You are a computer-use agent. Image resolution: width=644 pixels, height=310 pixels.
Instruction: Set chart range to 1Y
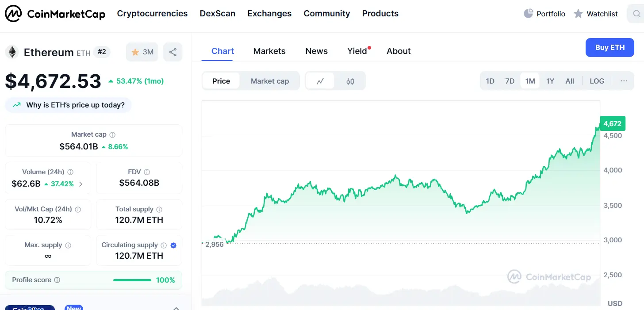pyautogui.click(x=550, y=81)
